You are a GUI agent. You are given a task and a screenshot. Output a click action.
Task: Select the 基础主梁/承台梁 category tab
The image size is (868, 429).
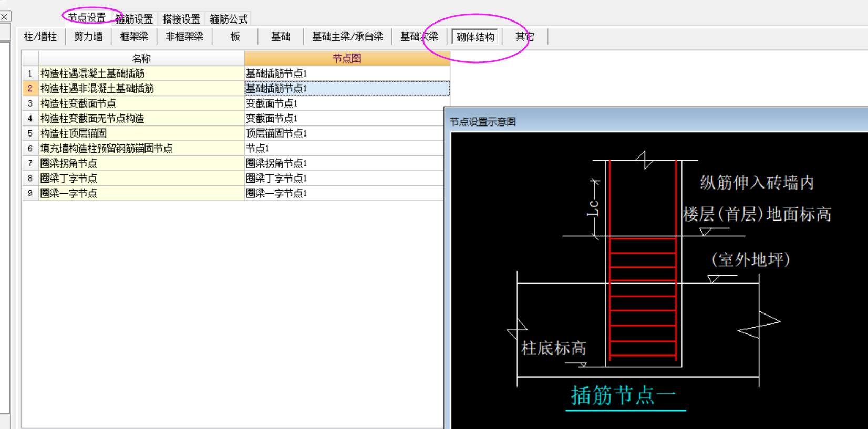click(347, 37)
